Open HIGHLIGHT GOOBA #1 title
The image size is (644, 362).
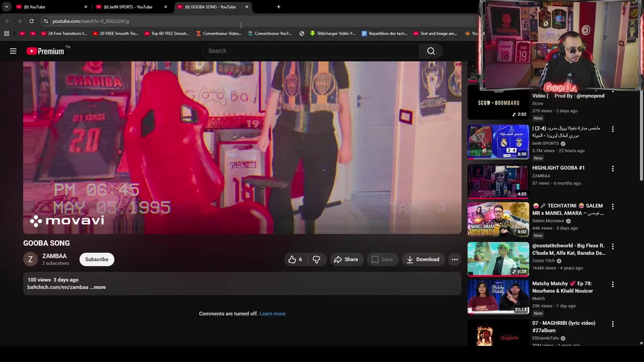[x=558, y=168]
